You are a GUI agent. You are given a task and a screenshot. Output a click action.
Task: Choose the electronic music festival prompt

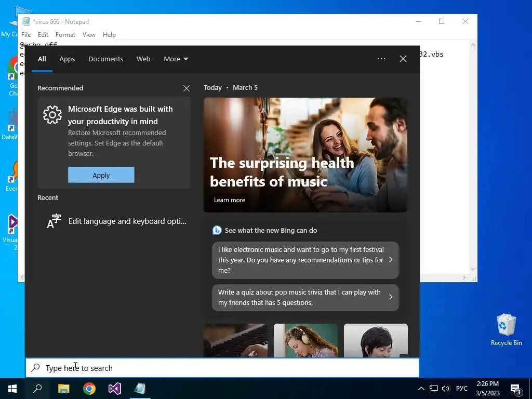point(305,260)
